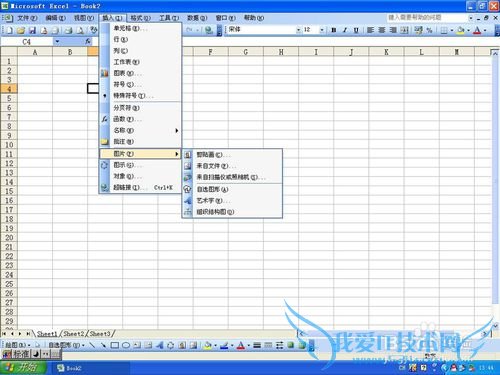
Task: Open the Name Box C4 dropdown arrow
Action: pyautogui.click(x=57, y=42)
